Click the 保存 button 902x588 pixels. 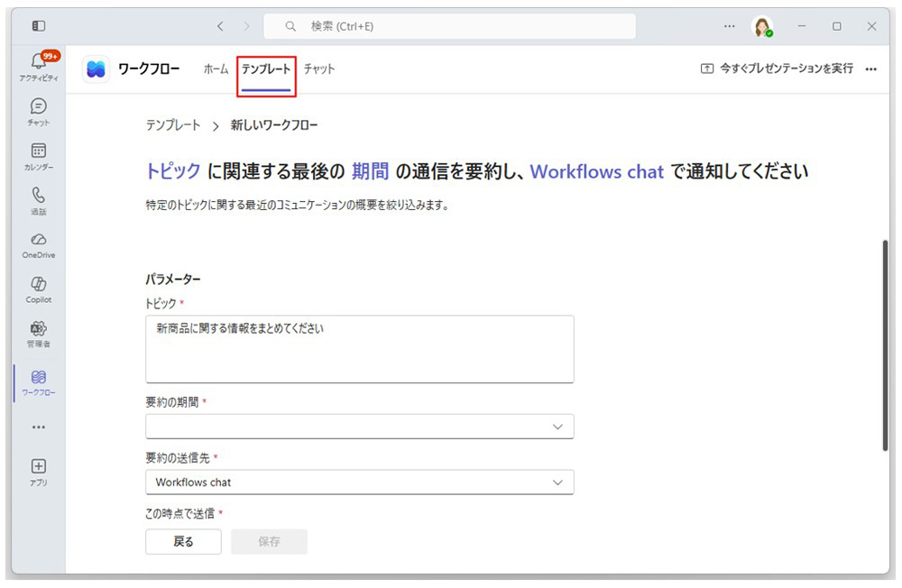269,541
